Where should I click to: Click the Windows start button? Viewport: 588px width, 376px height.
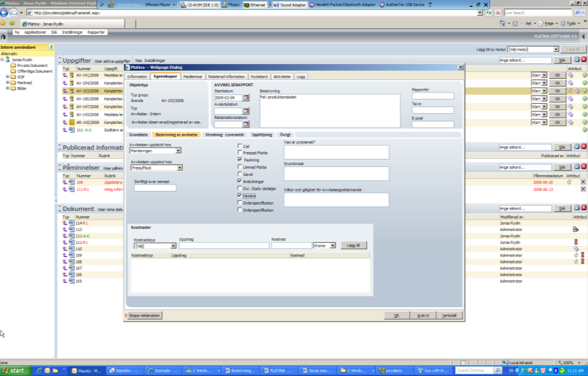(x=14, y=371)
